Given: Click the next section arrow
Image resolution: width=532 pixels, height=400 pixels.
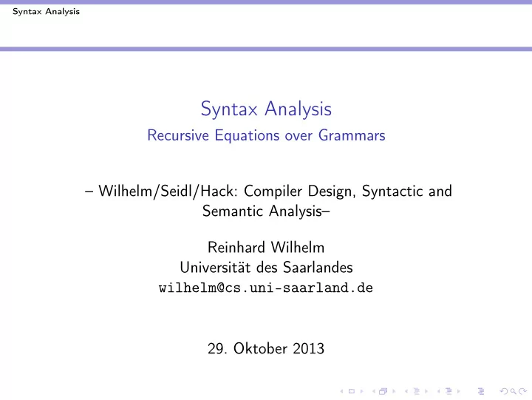Looking at the screenshot, I should pos(459,392).
